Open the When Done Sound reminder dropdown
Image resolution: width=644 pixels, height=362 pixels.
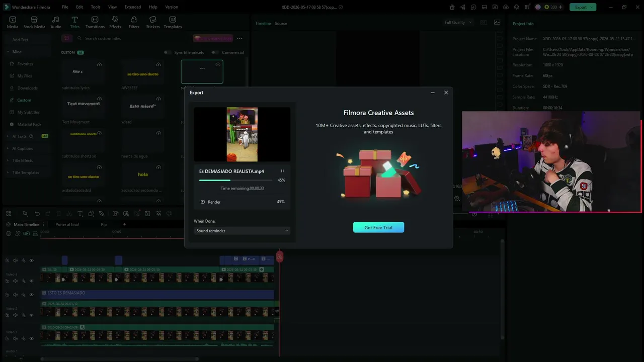point(242,231)
